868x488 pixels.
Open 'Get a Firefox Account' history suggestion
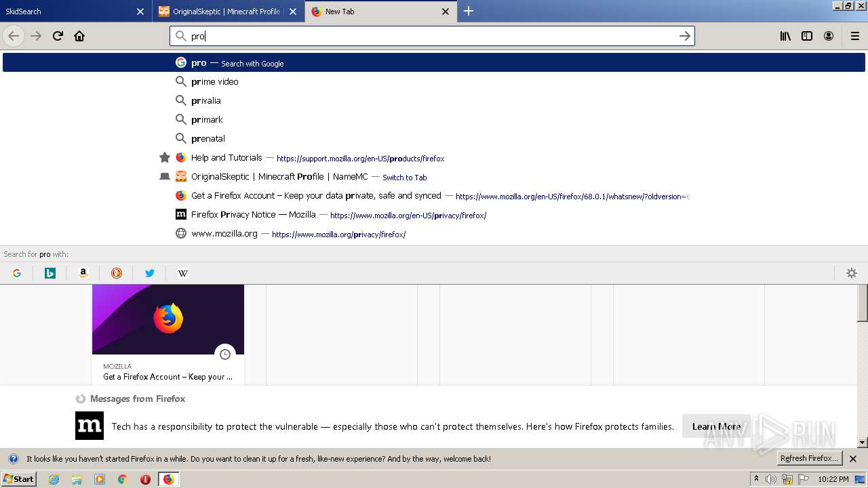pos(434,195)
